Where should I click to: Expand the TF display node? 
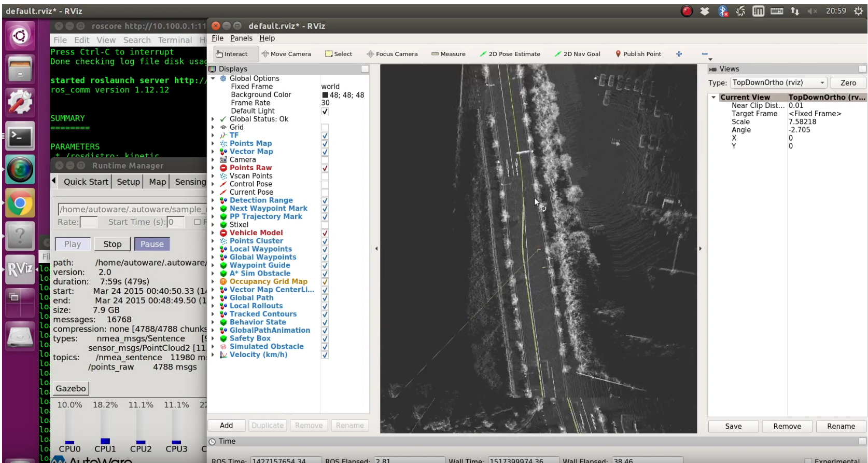(x=213, y=135)
